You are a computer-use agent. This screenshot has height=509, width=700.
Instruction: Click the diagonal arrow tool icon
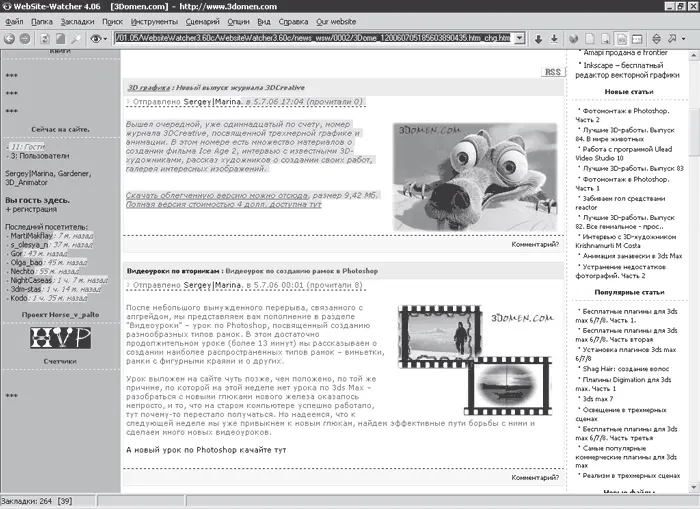tap(672, 39)
